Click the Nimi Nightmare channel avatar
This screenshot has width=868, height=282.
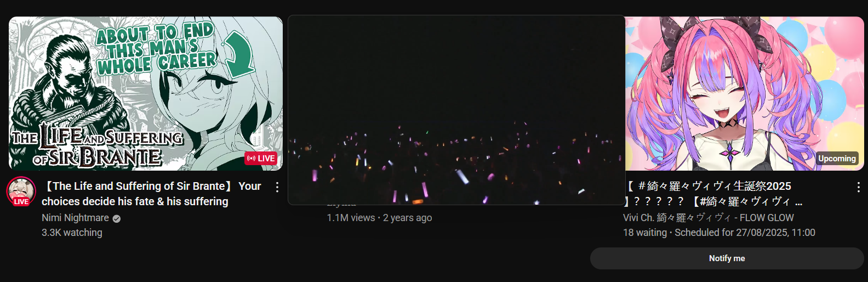click(21, 191)
